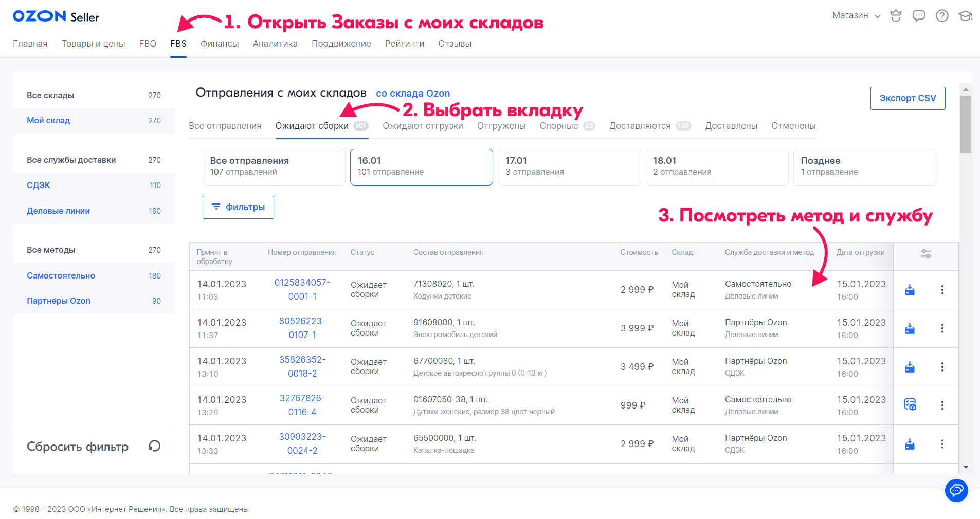980x519 pixels.
Task: Switch to Ожидают отгрузки tab
Action: 423,126
